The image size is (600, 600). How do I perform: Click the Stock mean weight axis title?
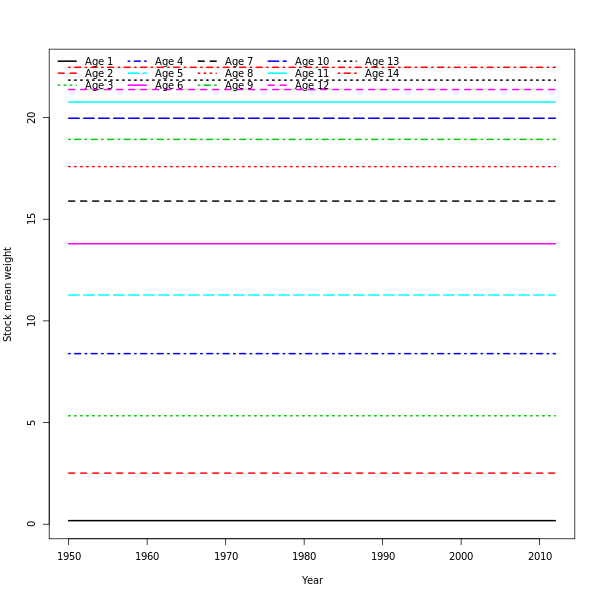point(8,294)
